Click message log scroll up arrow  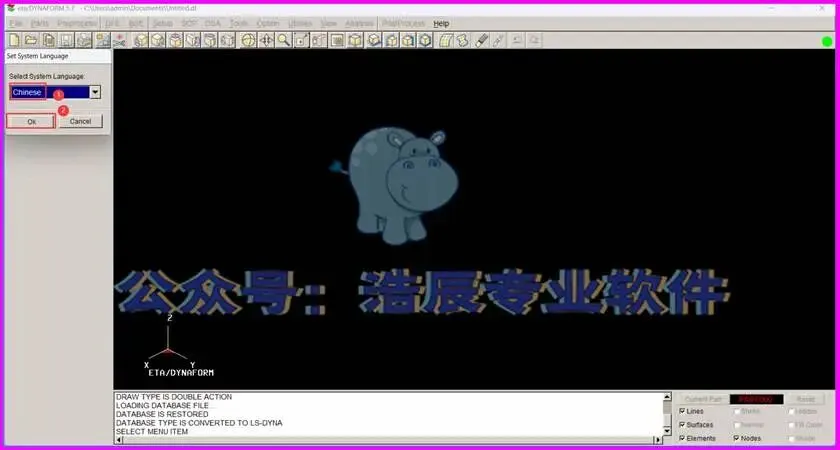click(667, 397)
